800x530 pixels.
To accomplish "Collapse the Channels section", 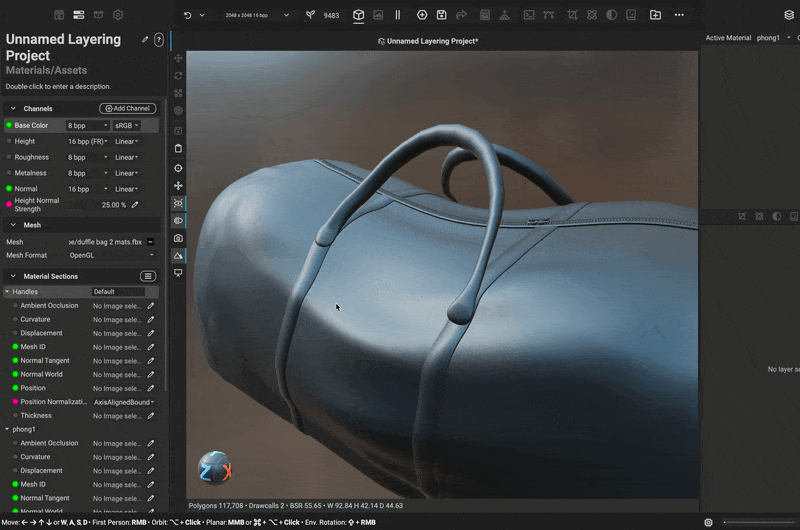I will 13,108.
